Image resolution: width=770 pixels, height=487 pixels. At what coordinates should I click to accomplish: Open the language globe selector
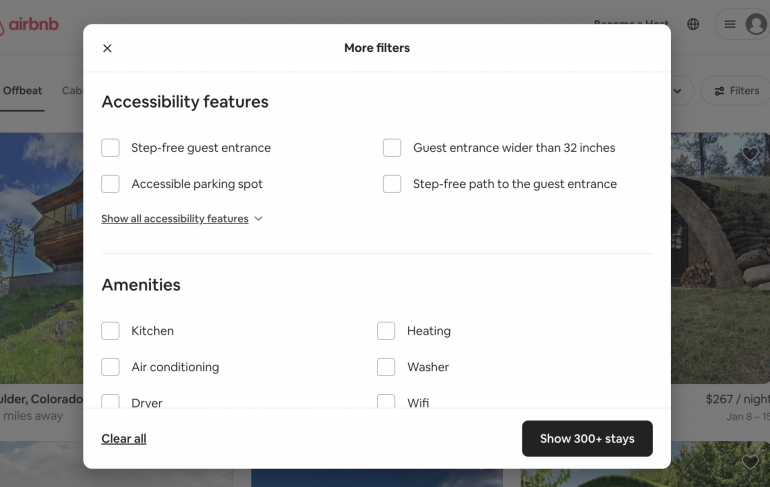click(x=693, y=24)
